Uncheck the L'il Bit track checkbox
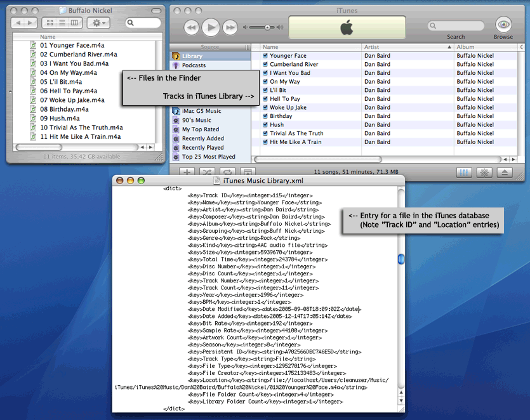The height and width of the screenshot is (420, 530). tap(265, 90)
